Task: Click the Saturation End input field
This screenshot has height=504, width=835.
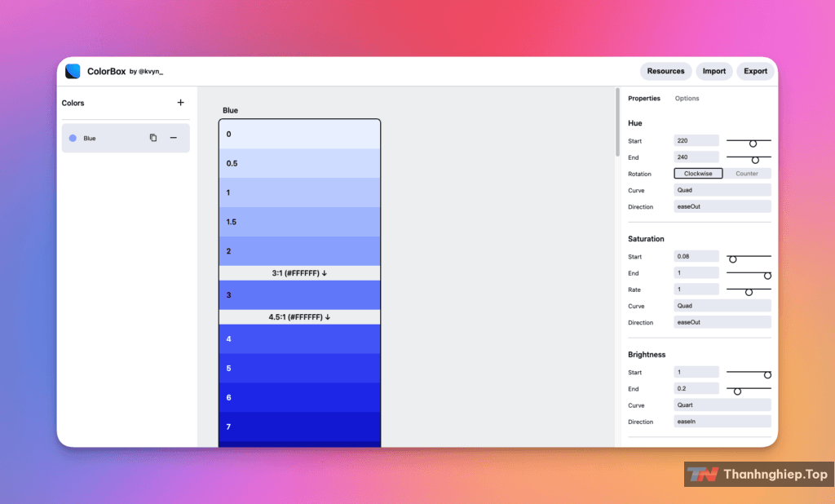Action: pyautogui.click(x=696, y=272)
